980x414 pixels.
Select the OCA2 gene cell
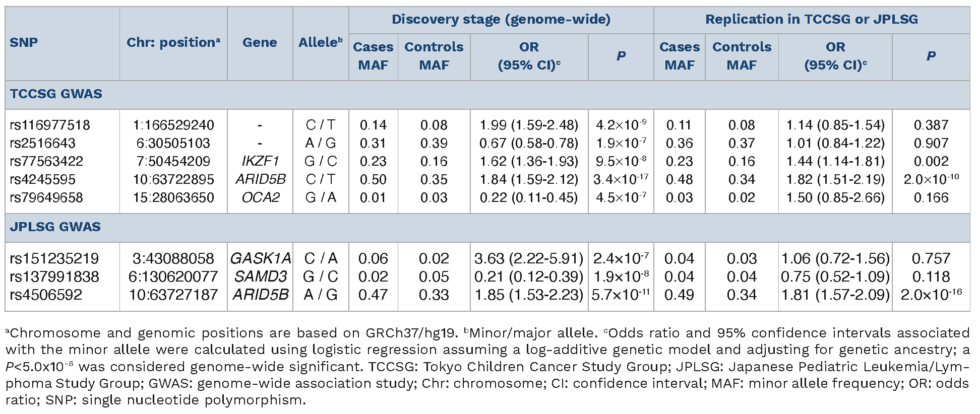(x=260, y=197)
